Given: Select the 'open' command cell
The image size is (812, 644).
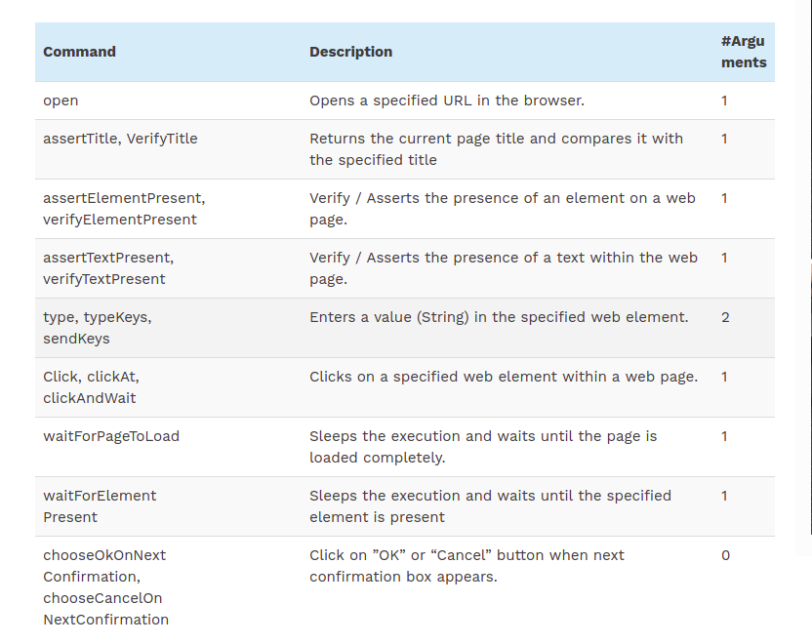Looking at the screenshot, I should pos(61,101).
